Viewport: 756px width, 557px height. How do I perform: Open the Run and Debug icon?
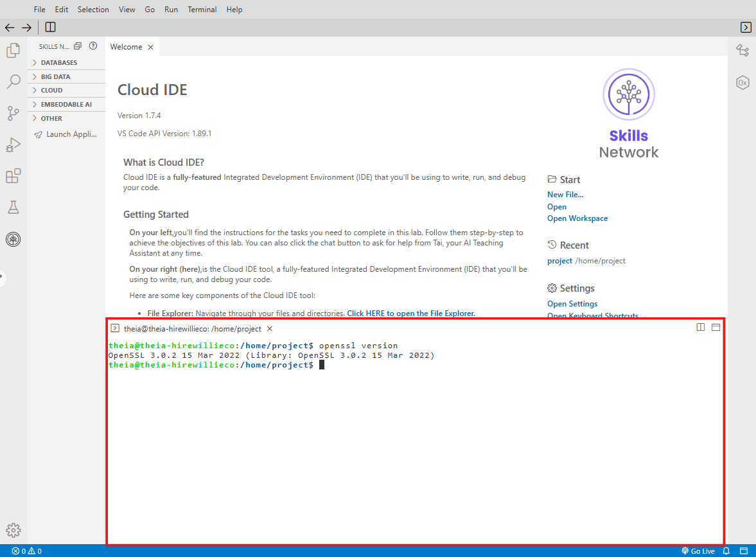tap(13, 145)
